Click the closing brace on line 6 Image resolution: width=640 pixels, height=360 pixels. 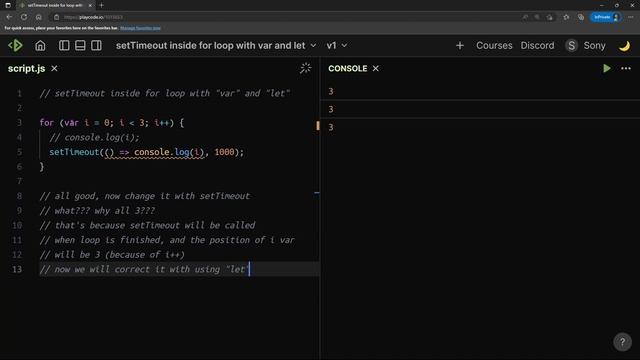coord(42,167)
